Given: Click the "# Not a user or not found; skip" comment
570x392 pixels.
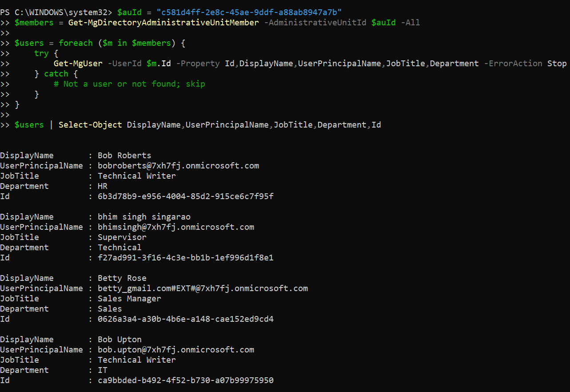Looking at the screenshot, I should [x=129, y=84].
